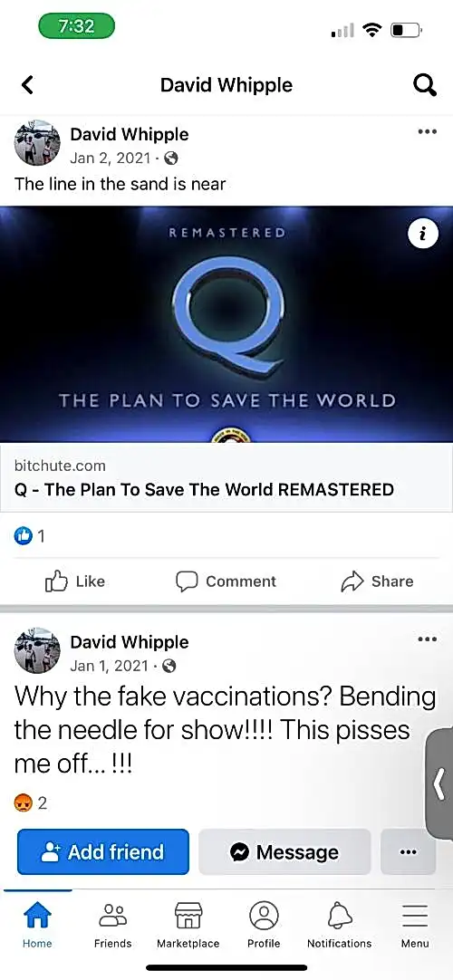Click Add friend button

[103, 852]
